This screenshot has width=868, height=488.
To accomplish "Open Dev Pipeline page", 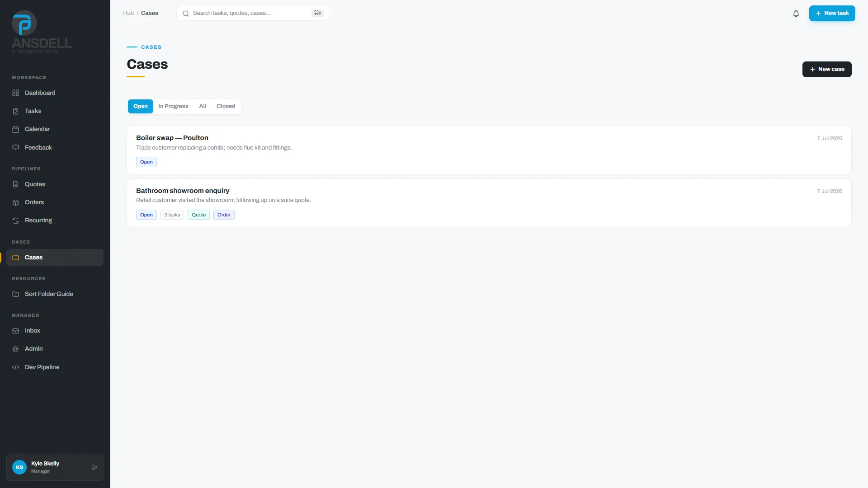I will [x=55, y=367].
